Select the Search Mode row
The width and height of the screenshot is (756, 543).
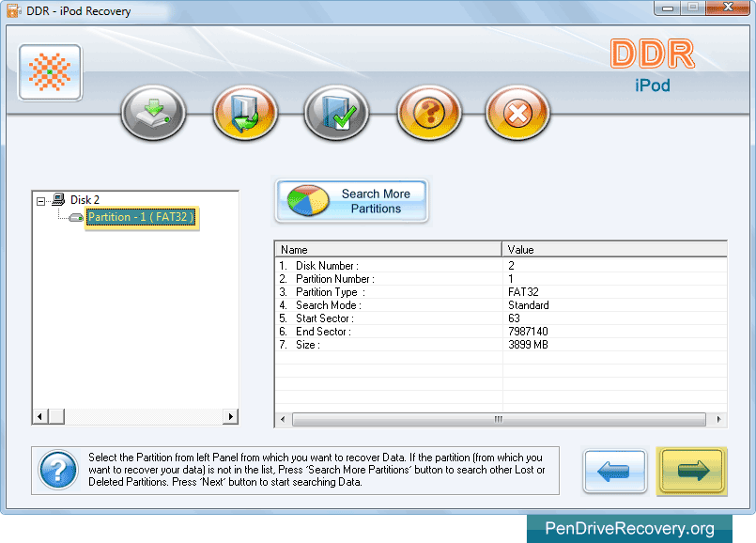click(x=501, y=305)
